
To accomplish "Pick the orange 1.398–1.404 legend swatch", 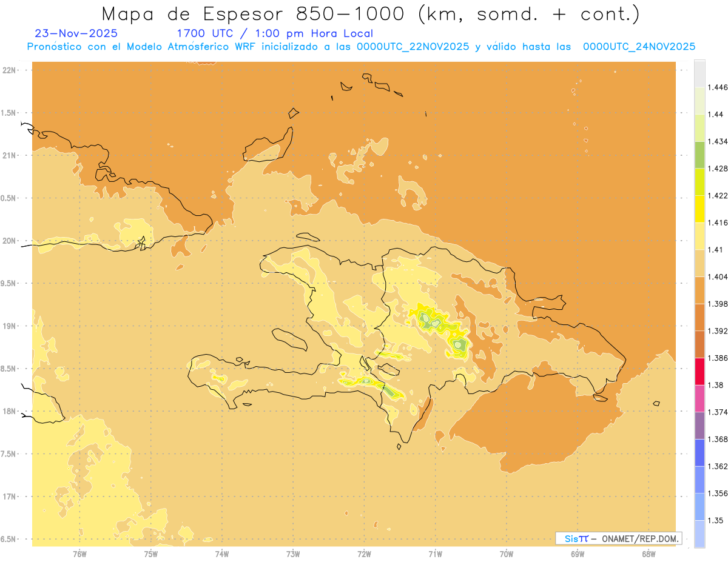I will pyautogui.click(x=699, y=290).
